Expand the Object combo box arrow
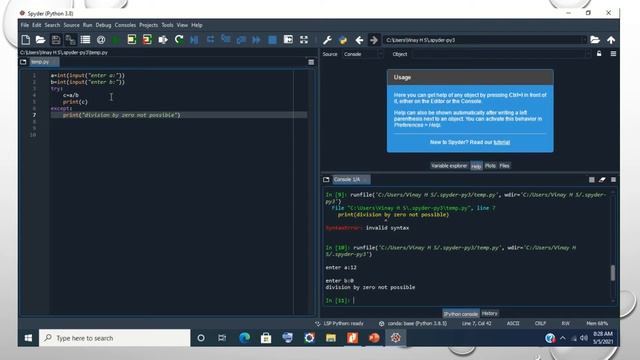 [587, 54]
